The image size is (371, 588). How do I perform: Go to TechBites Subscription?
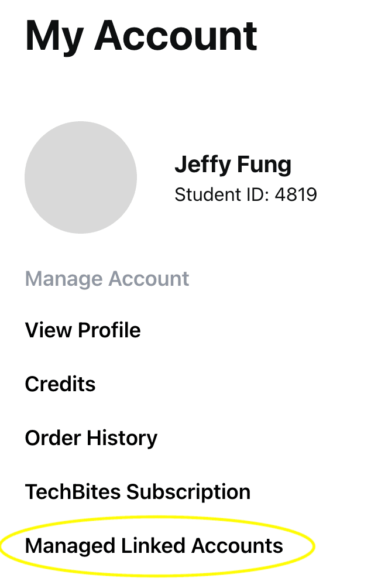point(138,492)
